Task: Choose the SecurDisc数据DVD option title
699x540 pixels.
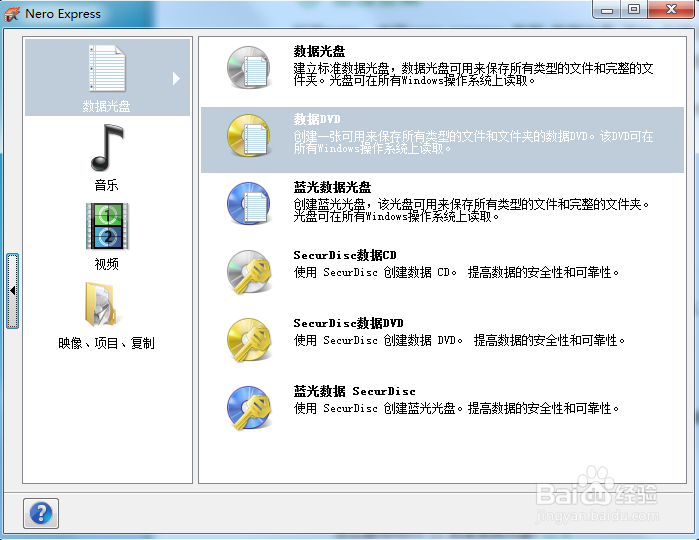Action: click(348, 323)
